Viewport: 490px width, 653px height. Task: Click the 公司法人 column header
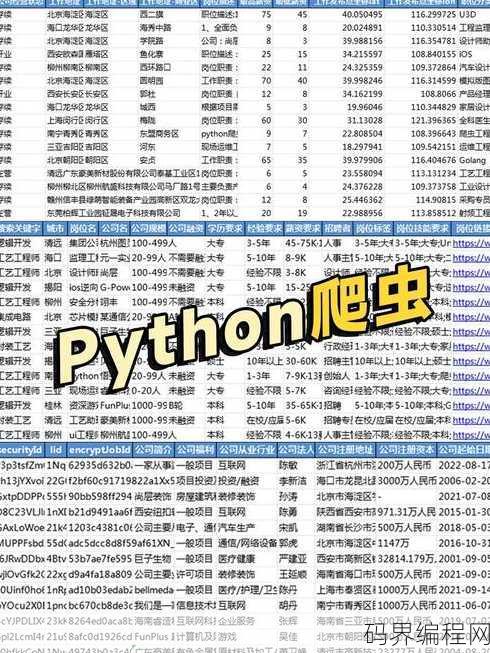pos(296,450)
